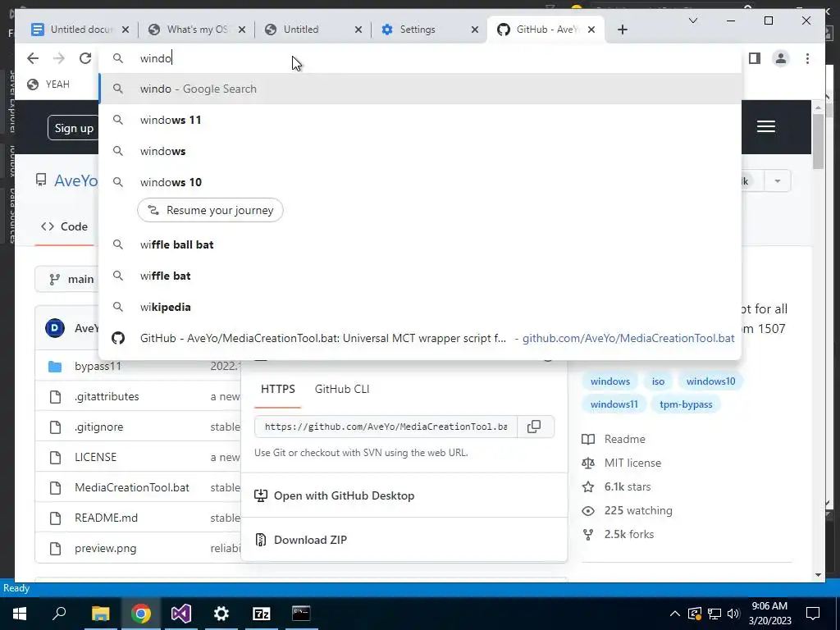This screenshot has height=630, width=840.
Task: Choose the 'wiffle ball bat' suggestion
Action: [x=421, y=244]
